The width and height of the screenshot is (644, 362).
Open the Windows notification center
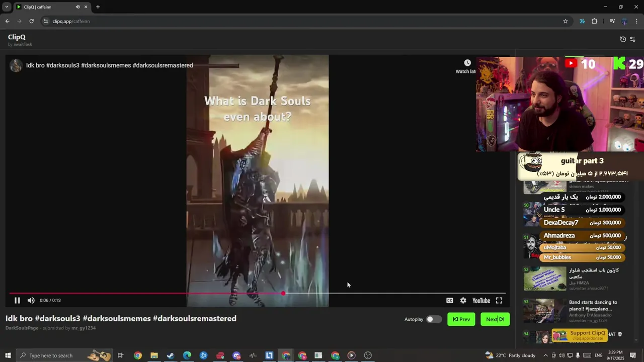tap(633, 355)
